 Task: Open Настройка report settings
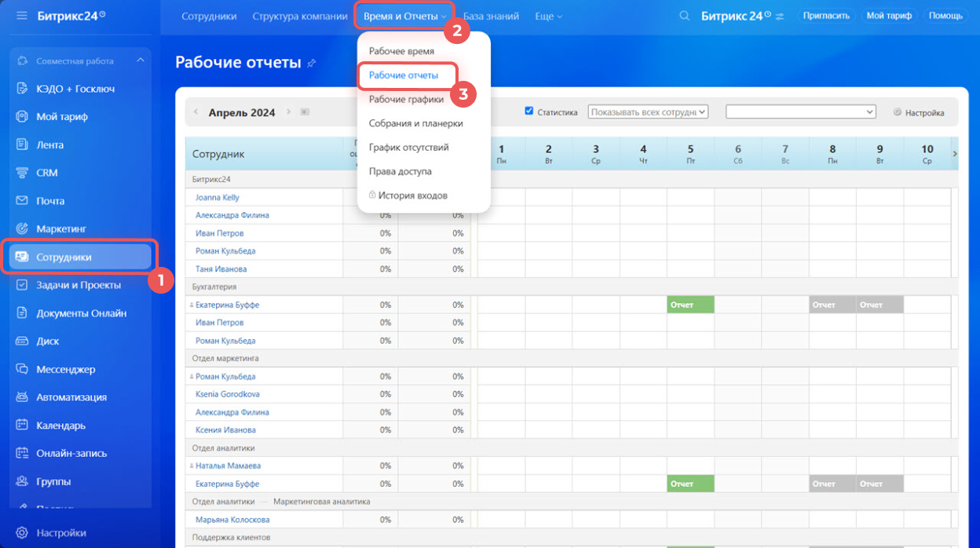pos(919,113)
